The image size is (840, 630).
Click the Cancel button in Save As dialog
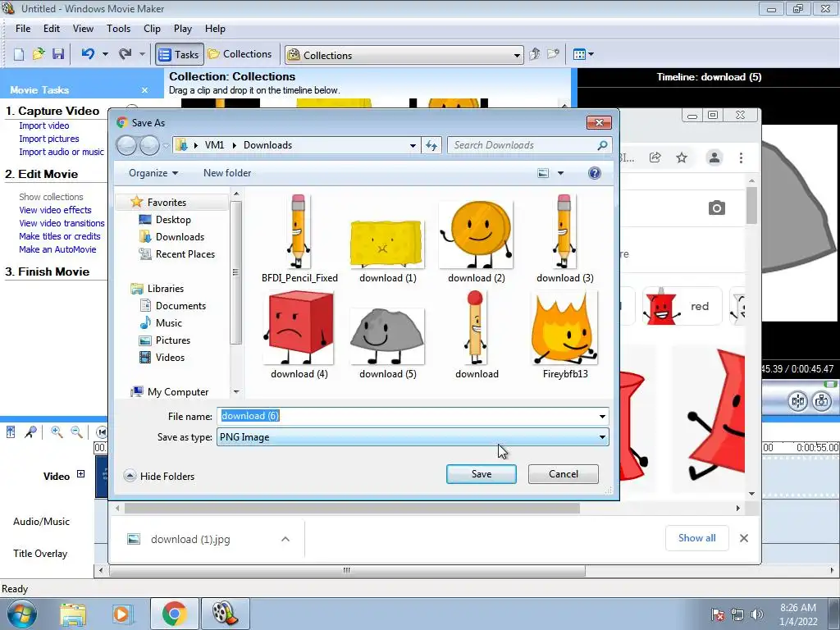click(563, 474)
